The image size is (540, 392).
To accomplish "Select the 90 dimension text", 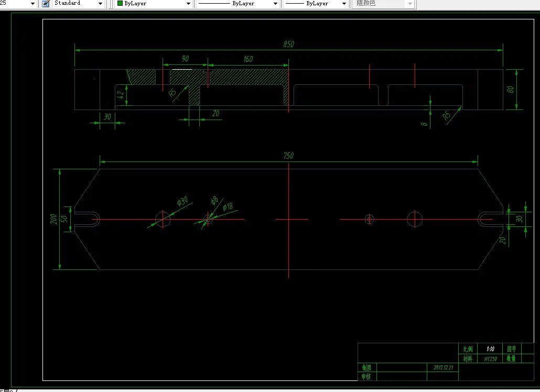I will (185, 59).
